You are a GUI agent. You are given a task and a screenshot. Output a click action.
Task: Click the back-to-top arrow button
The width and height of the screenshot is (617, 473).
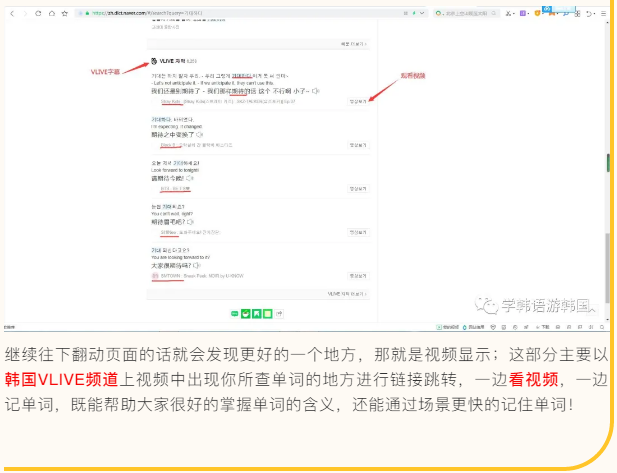coord(591,310)
